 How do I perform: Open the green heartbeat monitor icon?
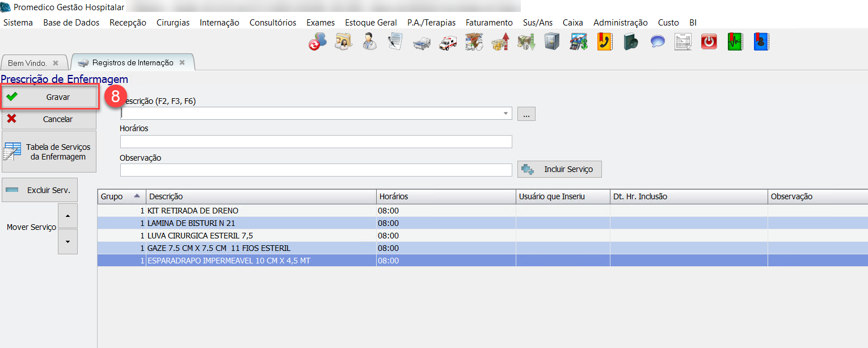tap(735, 42)
